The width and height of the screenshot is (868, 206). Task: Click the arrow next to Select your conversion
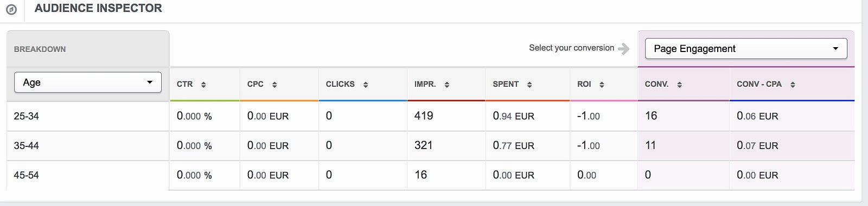click(624, 49)
